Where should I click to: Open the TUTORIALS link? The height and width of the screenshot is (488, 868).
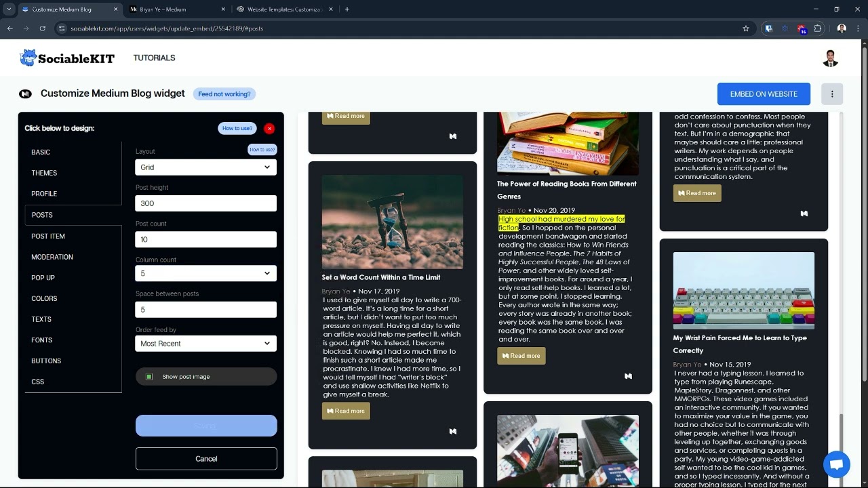[154, 58]
